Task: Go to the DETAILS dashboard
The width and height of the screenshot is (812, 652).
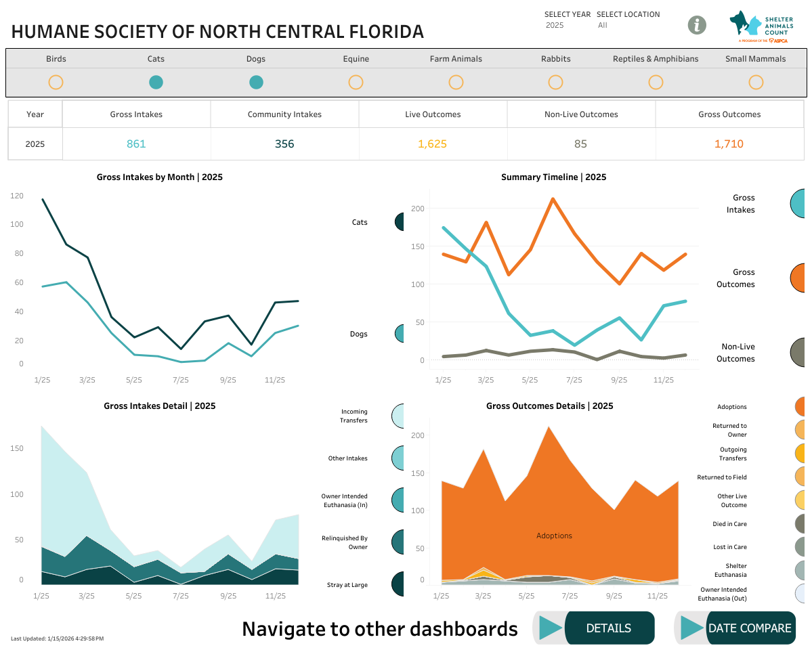Action: [x=609, y=628]
